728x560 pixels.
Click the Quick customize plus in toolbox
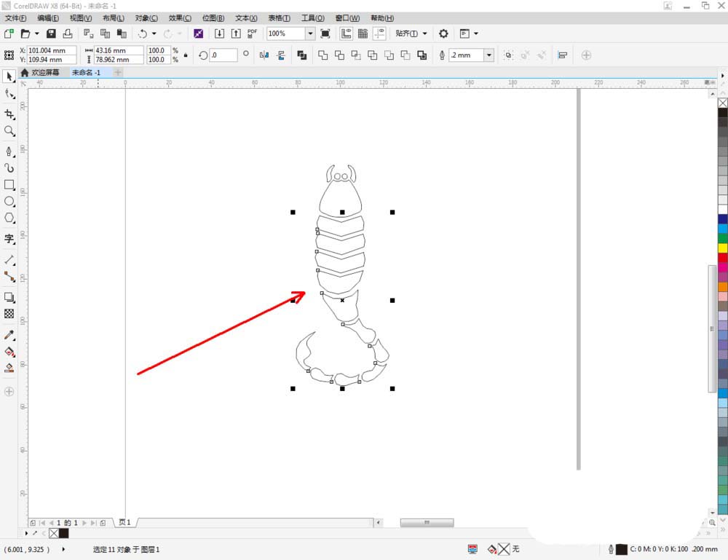(9, 392)
